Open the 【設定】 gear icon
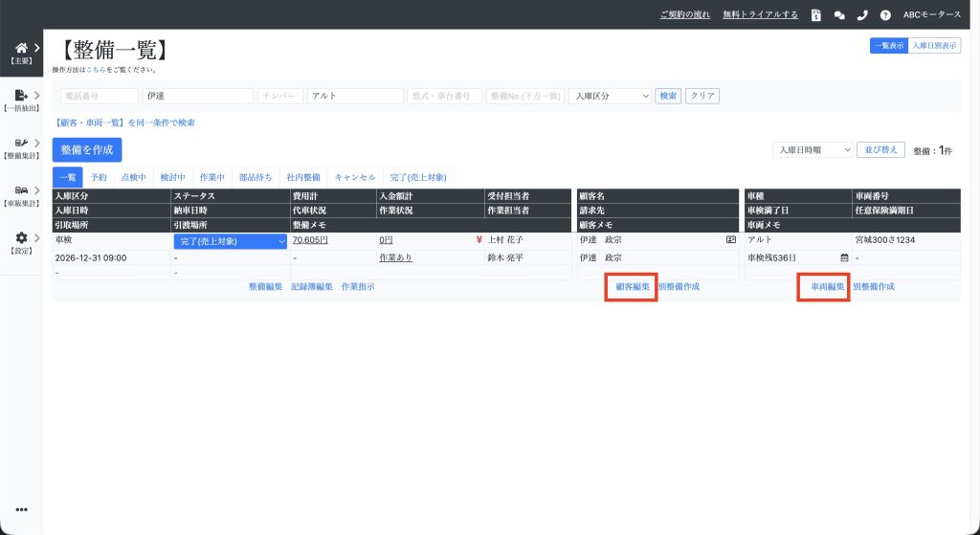This screenshot has width=980, height=535. point(21,237)
